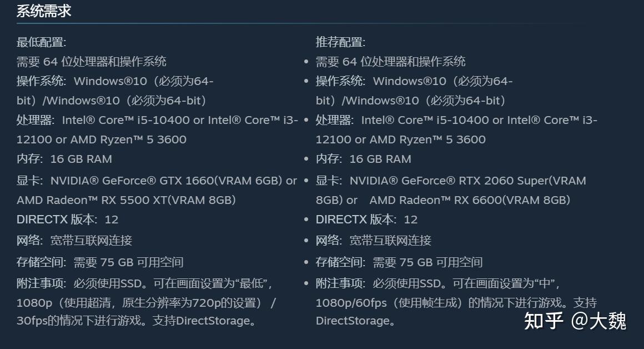Image resolution: width=644 pixels, height=349 pixels.
Task: Select the 推荐配置 label
Action: [340, 42]
